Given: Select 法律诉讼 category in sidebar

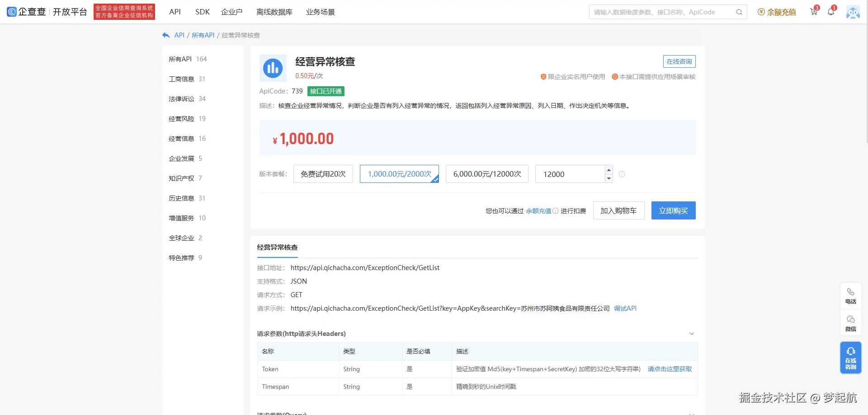Looking at the screenshot, I should pos(187,99).
